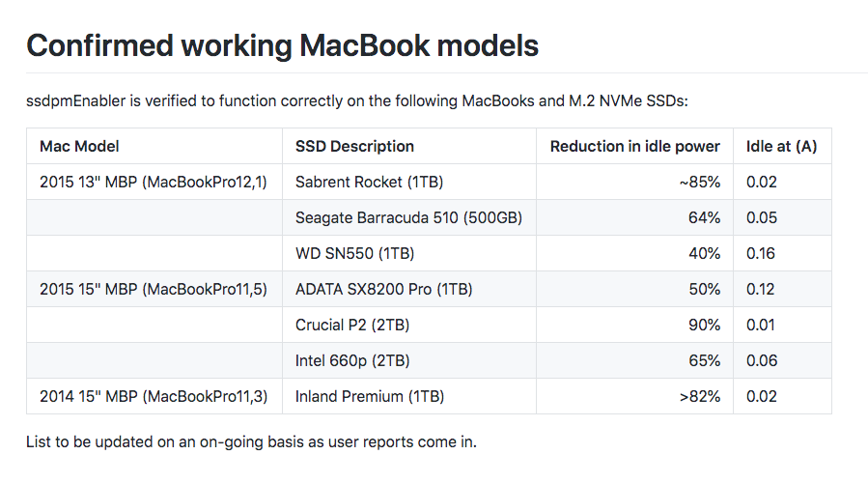Click the ssdpmEnabler verification intro sentence

coord(356,100)
